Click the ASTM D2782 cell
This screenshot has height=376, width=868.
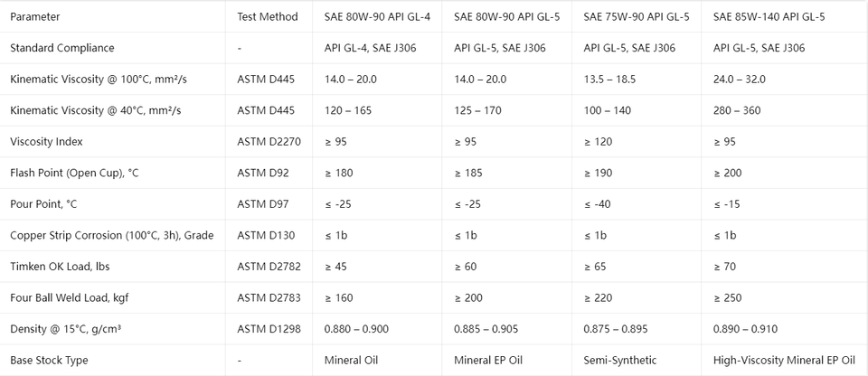[269, 267]
